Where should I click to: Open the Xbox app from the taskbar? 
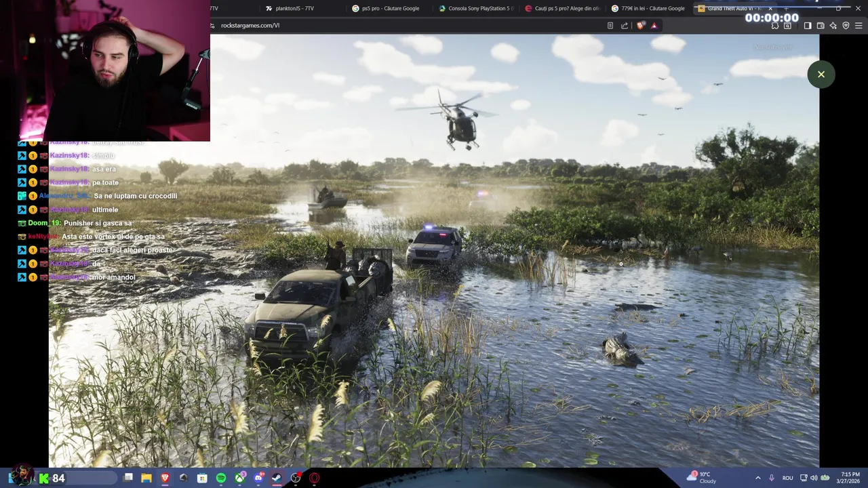239,478
